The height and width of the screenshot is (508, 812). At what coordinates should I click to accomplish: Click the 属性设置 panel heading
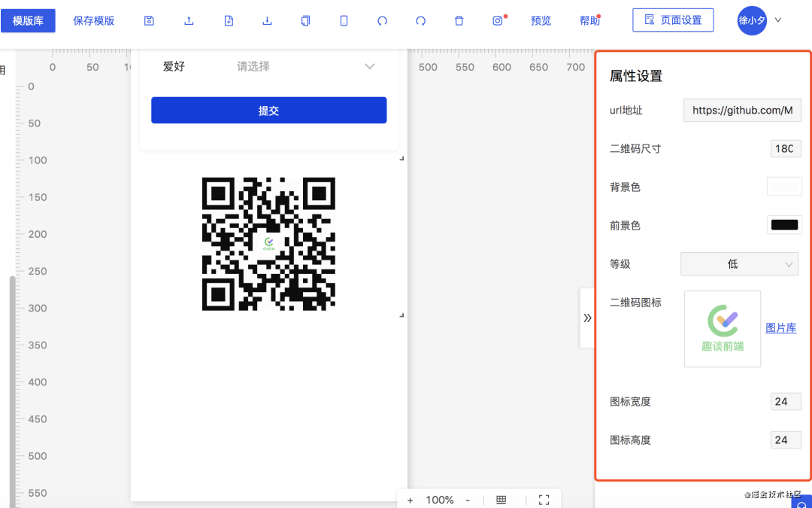(636, 76)
